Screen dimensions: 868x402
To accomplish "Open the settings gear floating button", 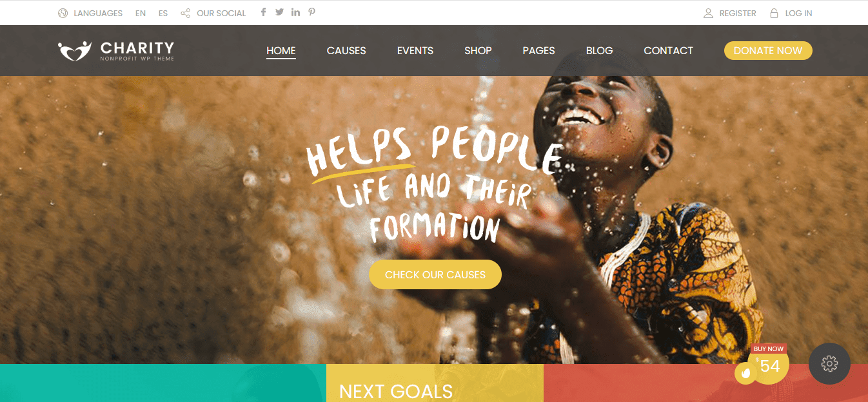I will click(829, 364).
